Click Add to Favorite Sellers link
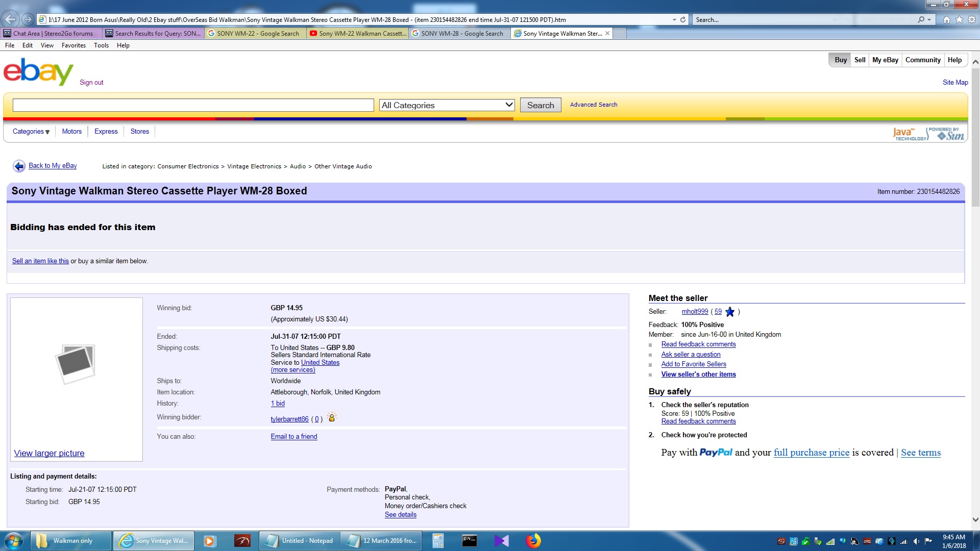 (x=694, y=364)
